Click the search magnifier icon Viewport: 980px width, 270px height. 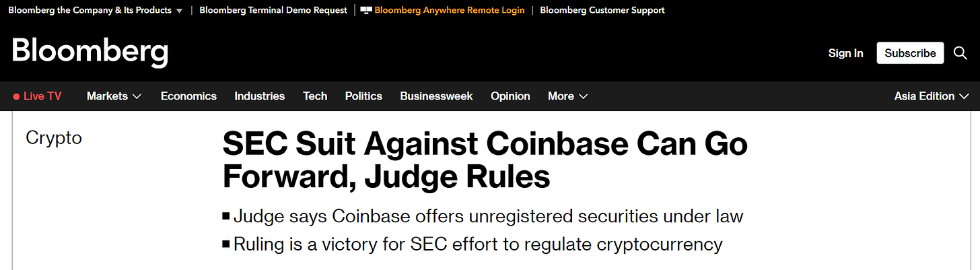tap(960, 53)
